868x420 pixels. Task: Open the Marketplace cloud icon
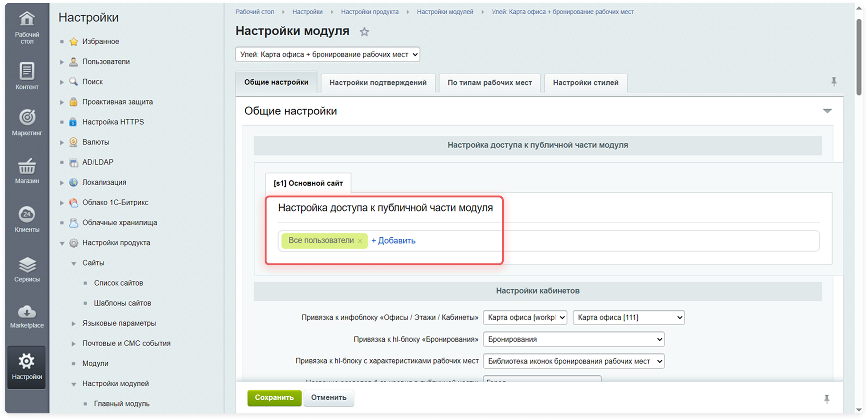pyautogui.click(x=27, y=316)
